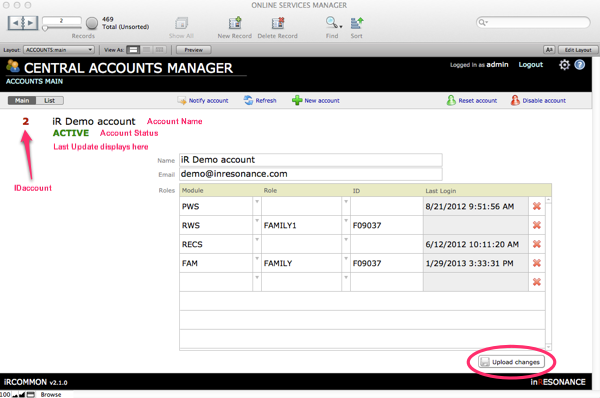Select the Main tab
Viewport: 600px width, 398px height.
(22, 100)
